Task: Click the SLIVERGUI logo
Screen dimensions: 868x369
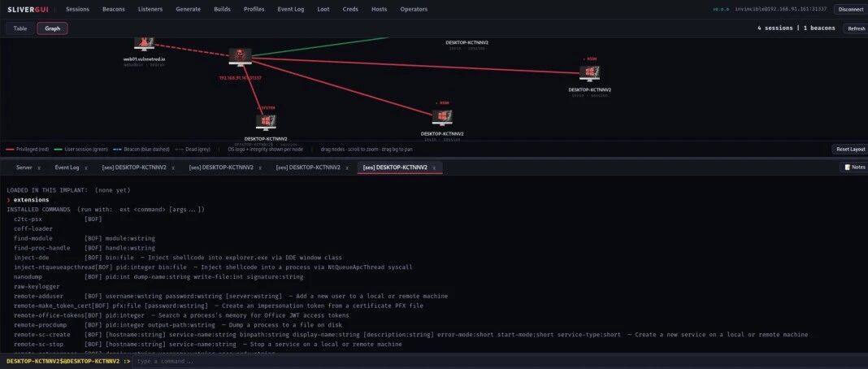Action: [x=28, y=10]
